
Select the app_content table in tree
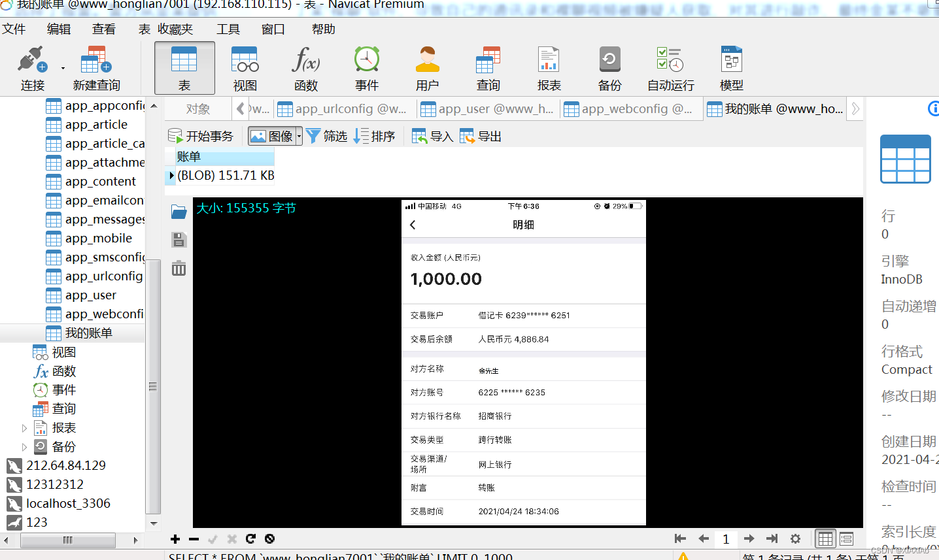pos(100,182)
